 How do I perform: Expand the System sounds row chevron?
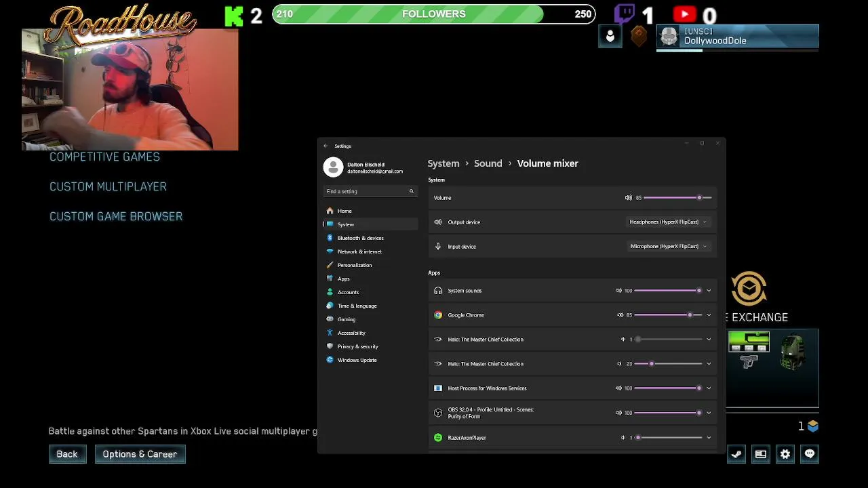[x=709, y=291]
